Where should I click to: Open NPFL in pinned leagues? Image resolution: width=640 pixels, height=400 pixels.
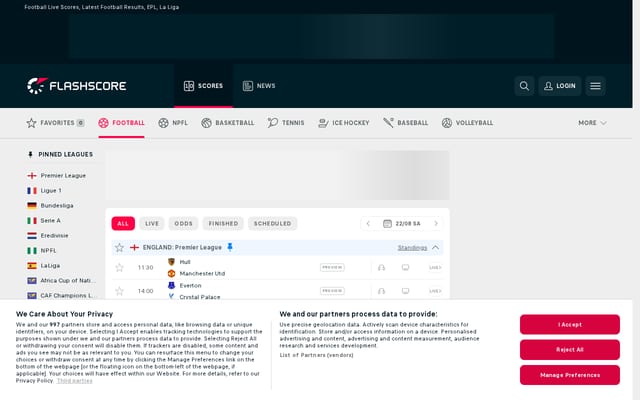pyautogui.click(x=48, y=251)
